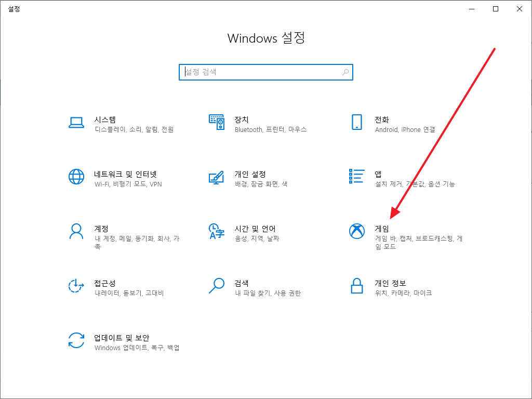Click the text 위치, 카메라, 마이크
Viewport: 532px width, 399px height.
click(403, 293)
